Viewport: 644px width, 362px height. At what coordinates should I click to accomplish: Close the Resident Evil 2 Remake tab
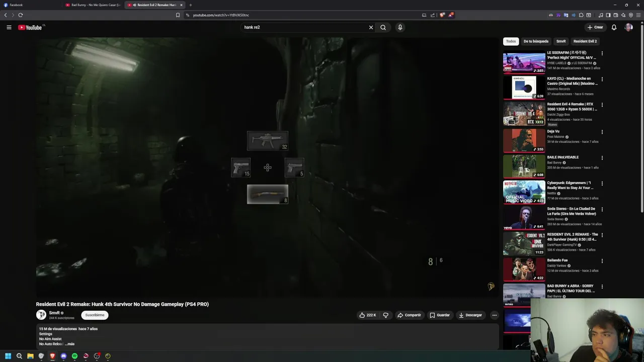(x=181, y=5)
